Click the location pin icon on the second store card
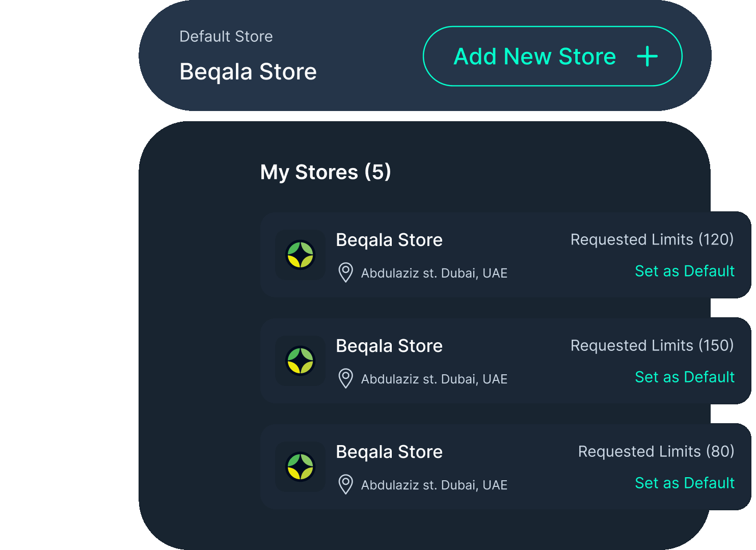 [x=345, y=379]
